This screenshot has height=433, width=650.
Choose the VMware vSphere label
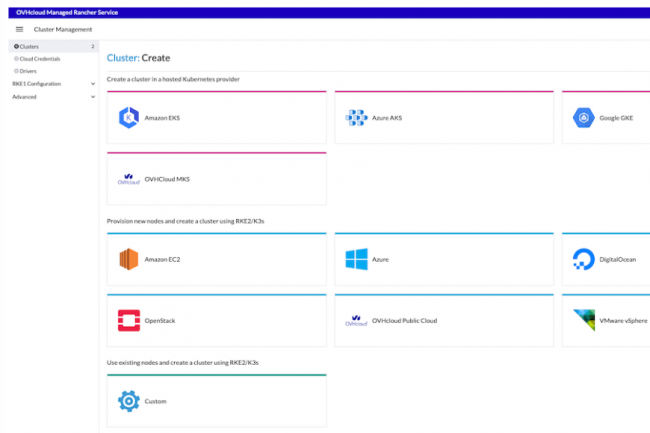click(x=623, y=321)
